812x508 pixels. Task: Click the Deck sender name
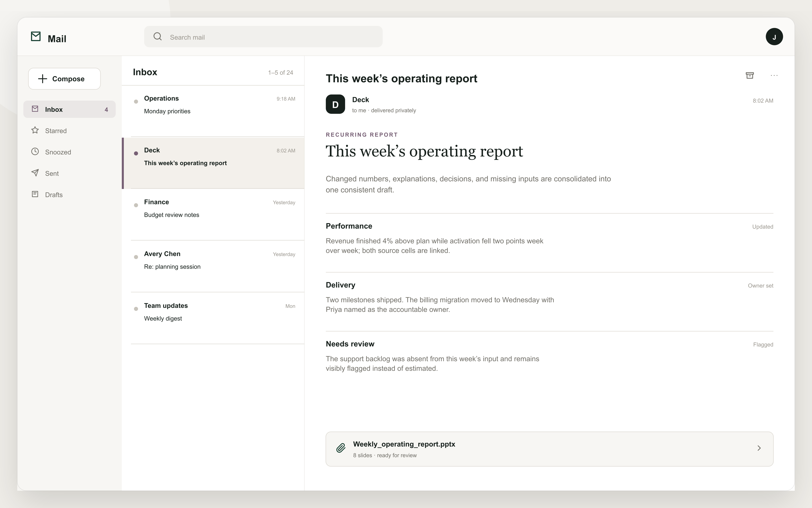pos(360,100)
